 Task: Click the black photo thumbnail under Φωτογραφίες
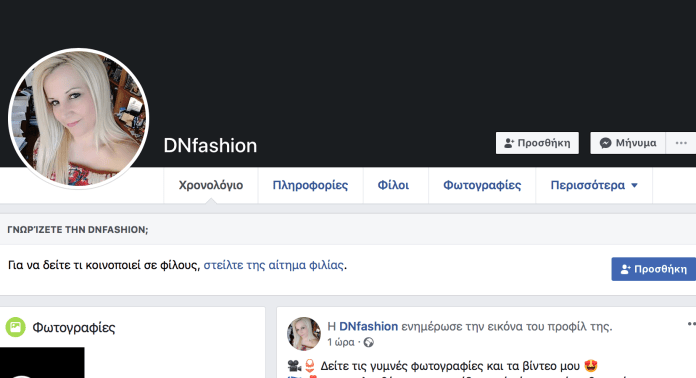[x=42, y=362]
